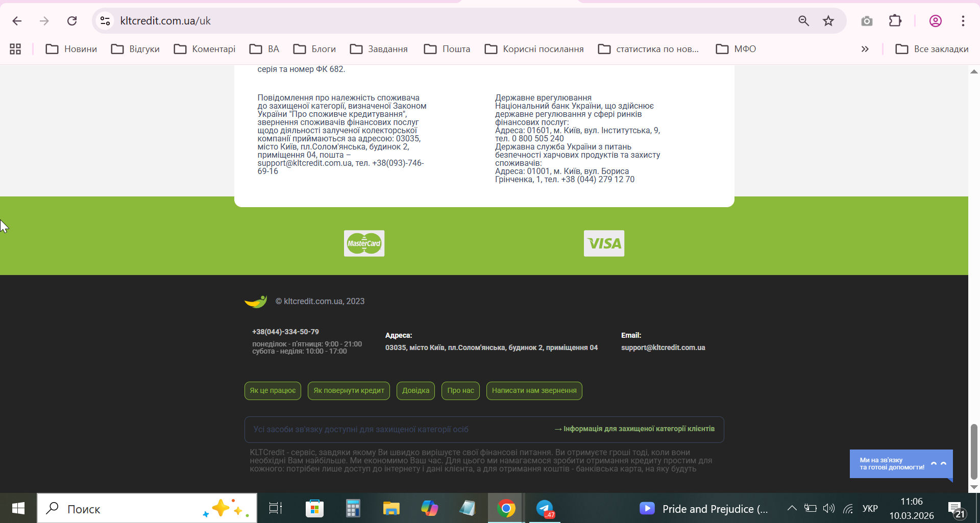
Task: Click the vertical scrollbar thumb
Action: (x=974, y=452)
